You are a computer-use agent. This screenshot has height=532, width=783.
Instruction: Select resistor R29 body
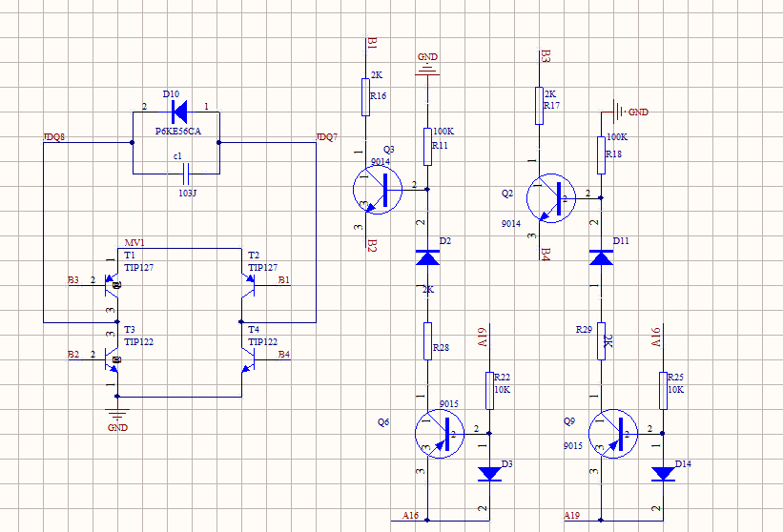coord(601,341)
